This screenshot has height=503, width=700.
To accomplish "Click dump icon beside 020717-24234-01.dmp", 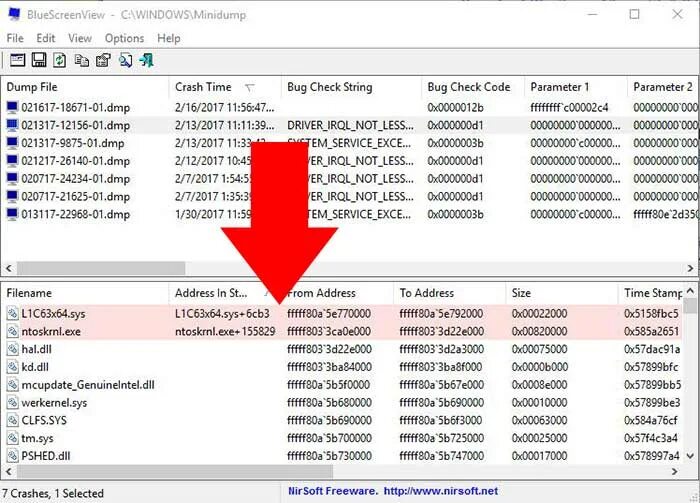I will pyautogui.click(x=12, y=179).
